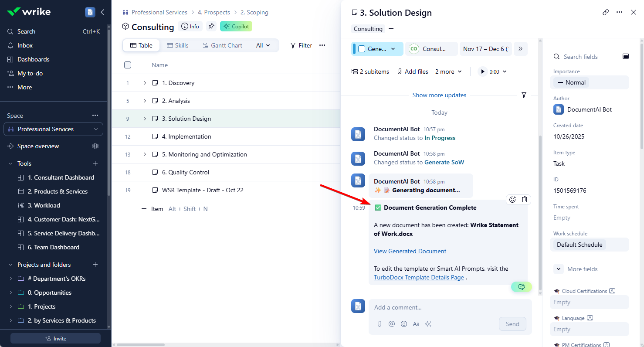Screen dimensions: 644x347
Task: Click the Copilot button
Action: point(236,26)
